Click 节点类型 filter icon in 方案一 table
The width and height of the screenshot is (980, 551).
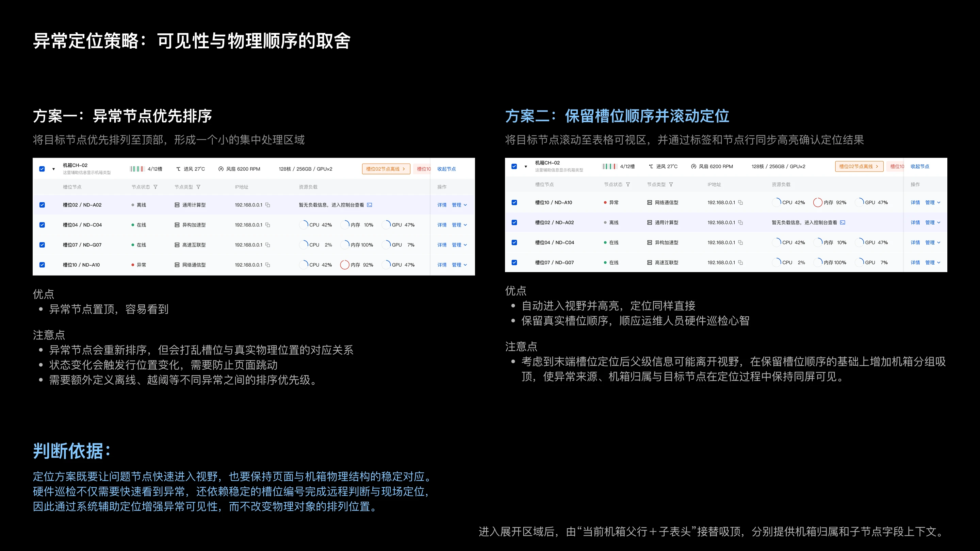[x=198, y=187]
